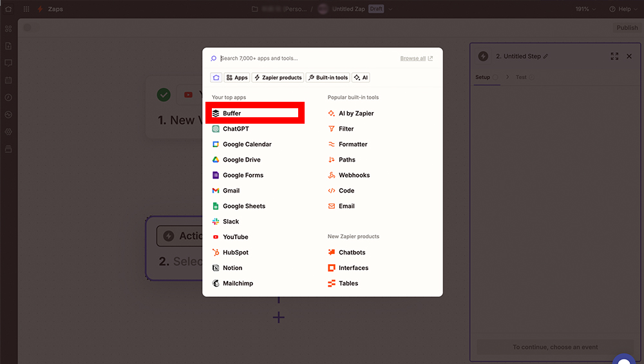The height and width of the screenshot is (364, 644).
Task: Open the Test tab in step panel
Action: point(524,77)
